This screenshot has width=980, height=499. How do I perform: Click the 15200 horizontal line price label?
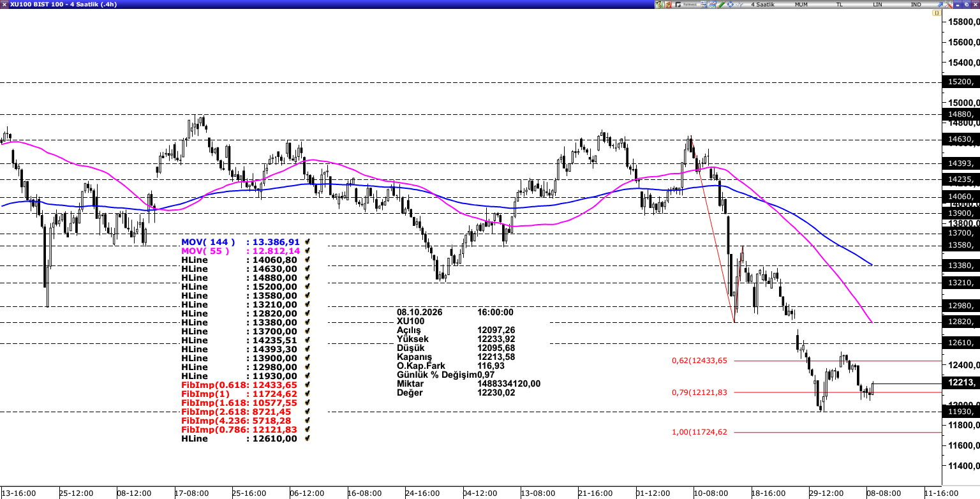point(961,82)
